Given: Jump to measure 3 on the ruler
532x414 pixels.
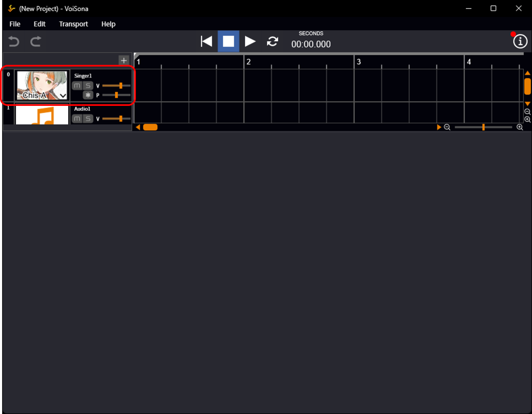Looking at the screenshot, I should (x=359, y=62).
